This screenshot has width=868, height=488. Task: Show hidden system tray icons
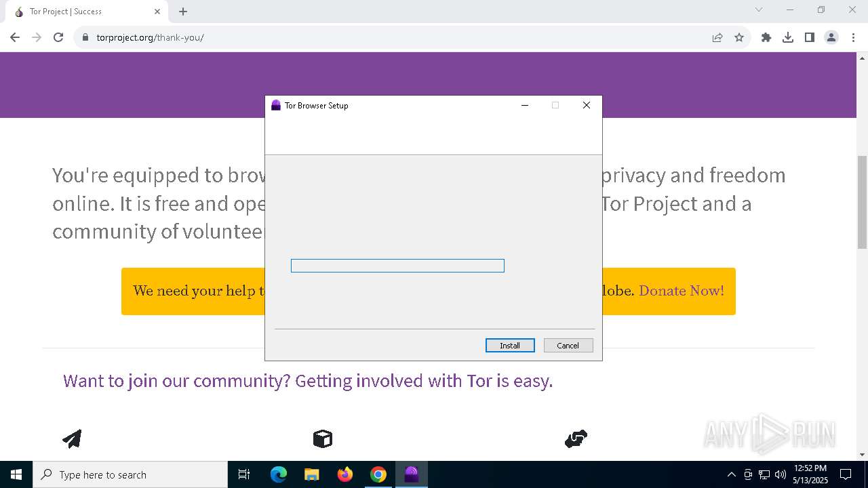(731, 474)
